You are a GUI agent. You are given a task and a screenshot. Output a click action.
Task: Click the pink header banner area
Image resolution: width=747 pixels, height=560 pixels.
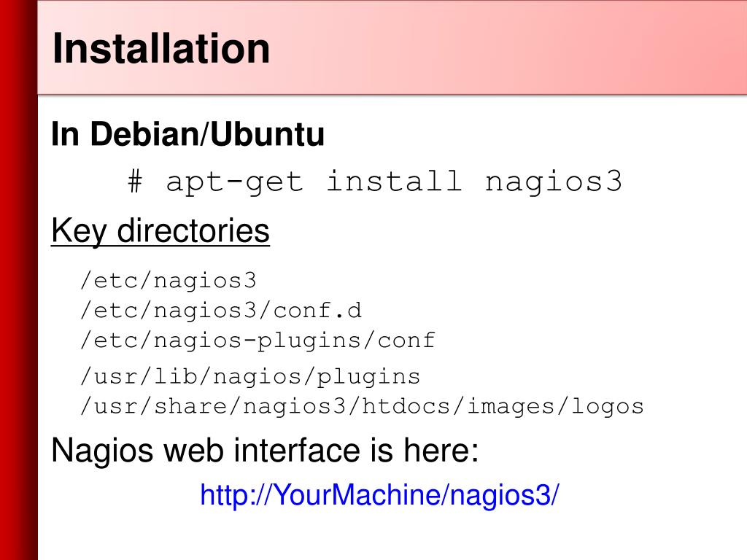392,47
